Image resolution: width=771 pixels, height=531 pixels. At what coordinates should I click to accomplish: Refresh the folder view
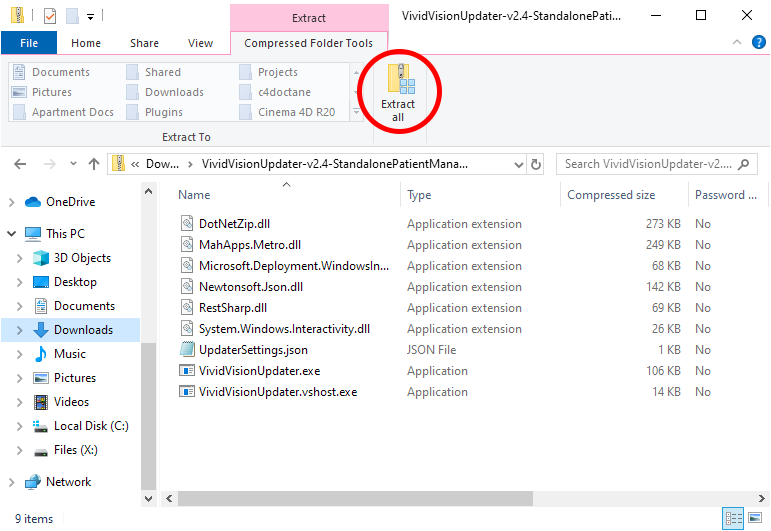tap(536, 165)
